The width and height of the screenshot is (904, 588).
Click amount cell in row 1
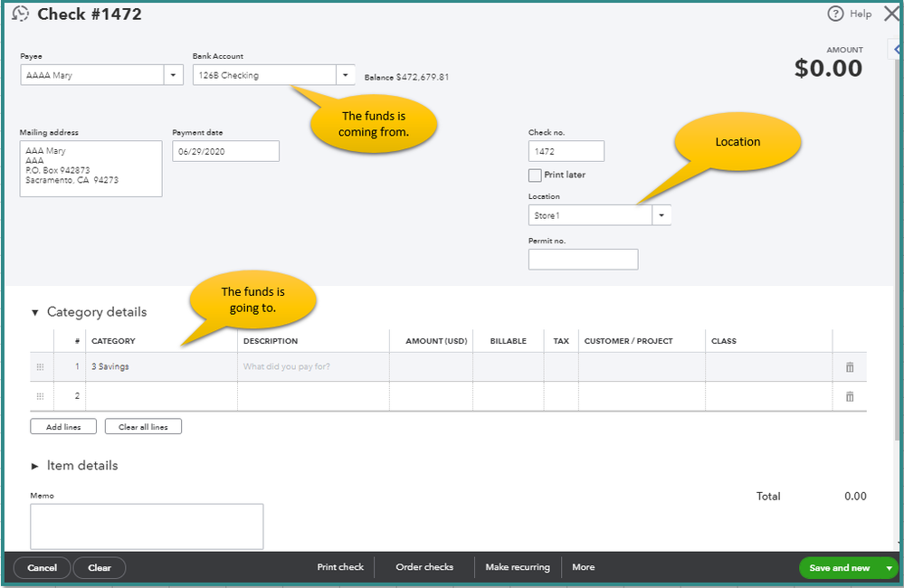(432, 367)
